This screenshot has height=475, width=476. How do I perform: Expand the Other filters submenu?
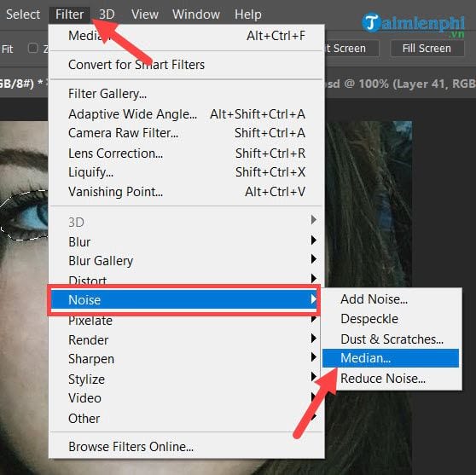(x=187, y=419)
